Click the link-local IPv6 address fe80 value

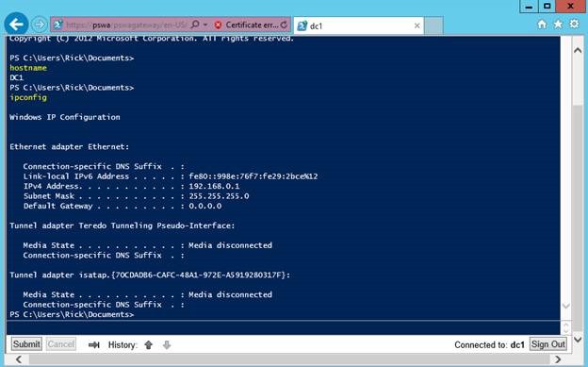[x=253, y=176]
